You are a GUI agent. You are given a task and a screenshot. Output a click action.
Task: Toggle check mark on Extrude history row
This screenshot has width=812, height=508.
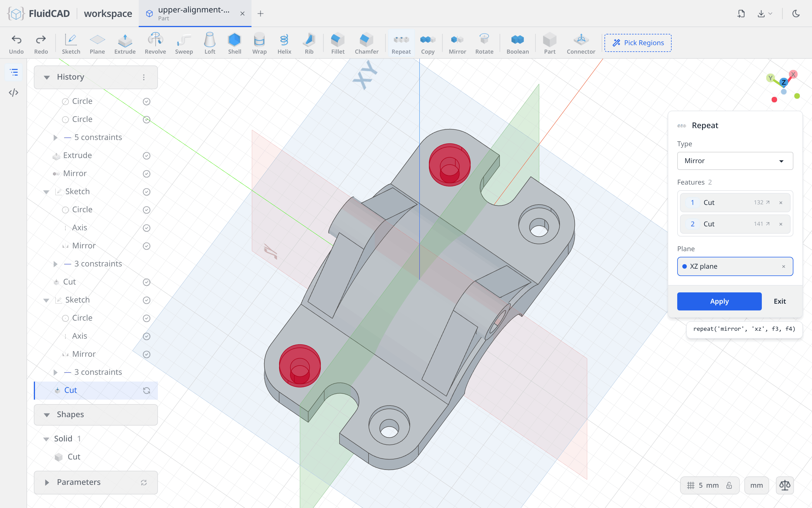(147, 156)
